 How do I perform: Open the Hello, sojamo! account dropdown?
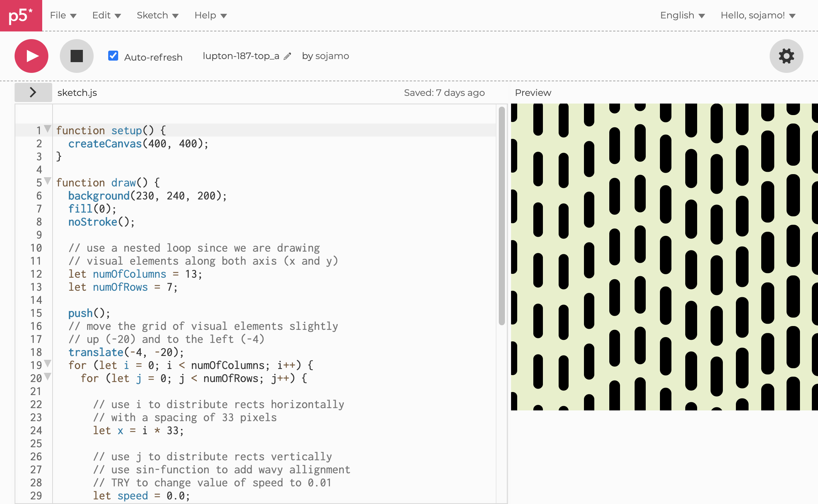(x=758, y=15)
